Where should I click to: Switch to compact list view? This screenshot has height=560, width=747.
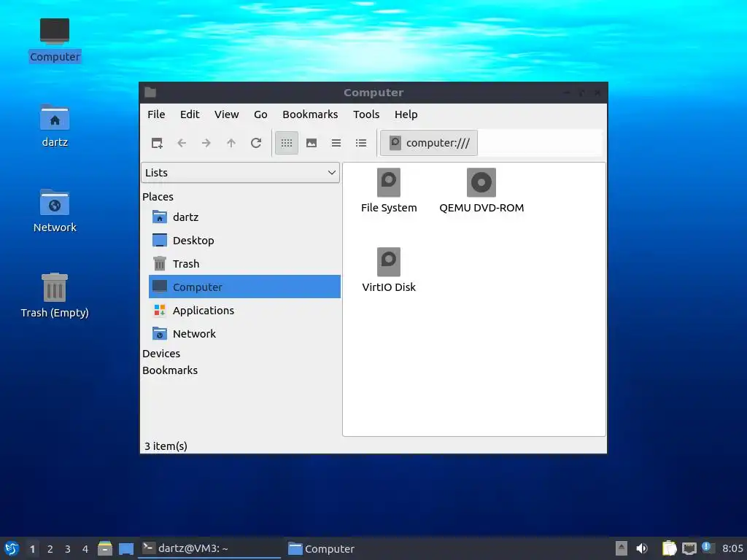pos(336,143)
